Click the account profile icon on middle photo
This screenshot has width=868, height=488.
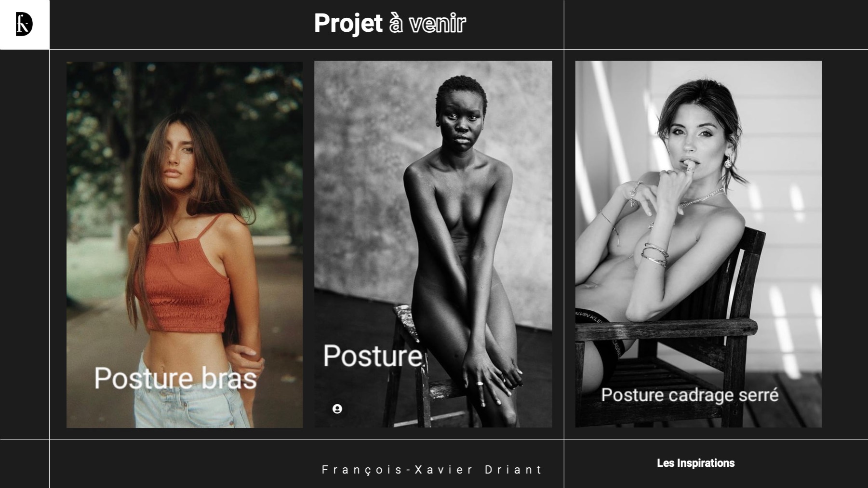[337, 409]
